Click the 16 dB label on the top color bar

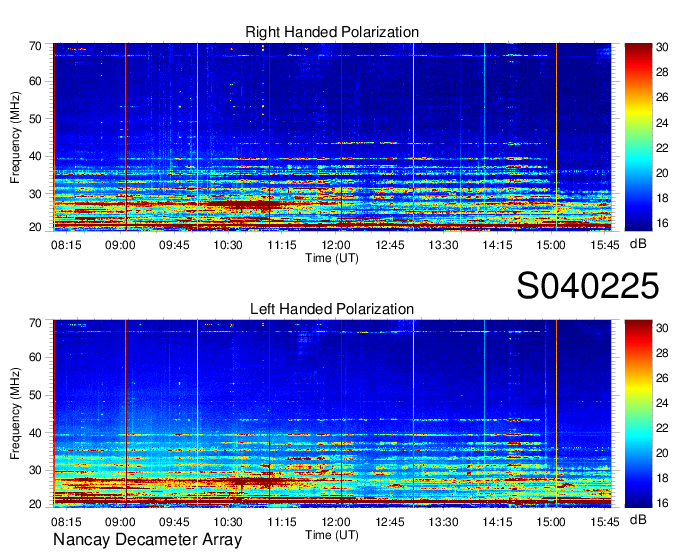[x=662, y=223]
